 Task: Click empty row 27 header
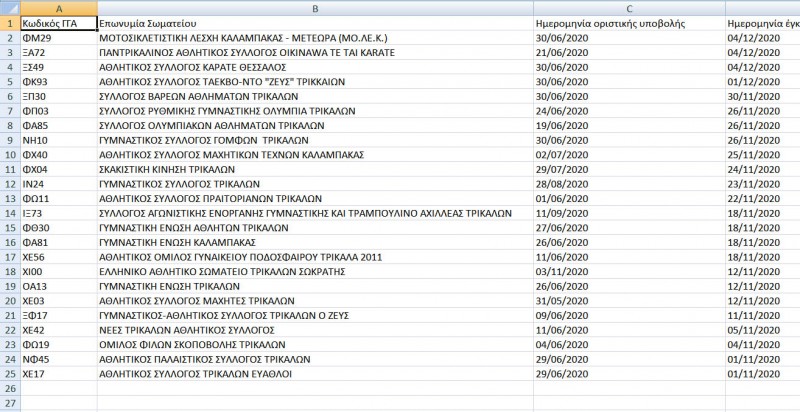pos(8,402)
